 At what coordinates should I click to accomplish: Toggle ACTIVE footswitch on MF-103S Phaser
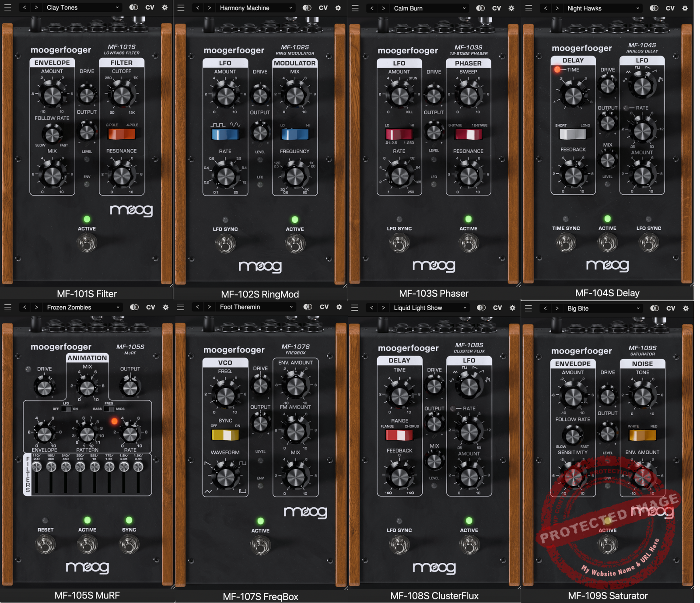469,243
